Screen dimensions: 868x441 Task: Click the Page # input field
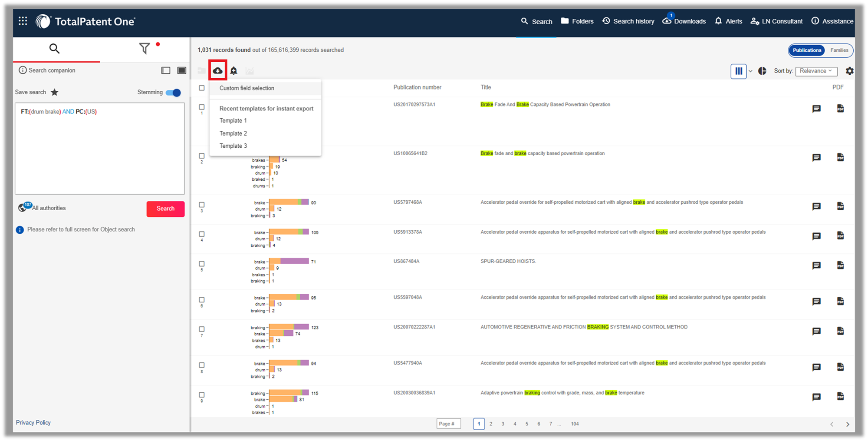click(x=448, y=424)
